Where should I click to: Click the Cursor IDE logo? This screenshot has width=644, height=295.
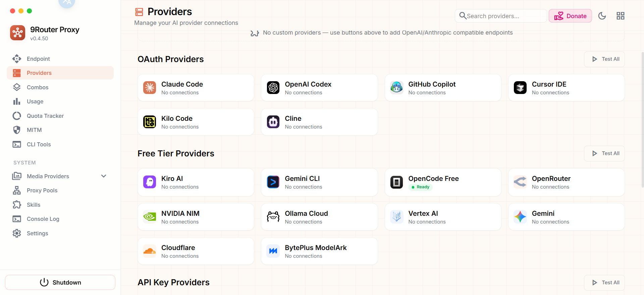point(520,88)
